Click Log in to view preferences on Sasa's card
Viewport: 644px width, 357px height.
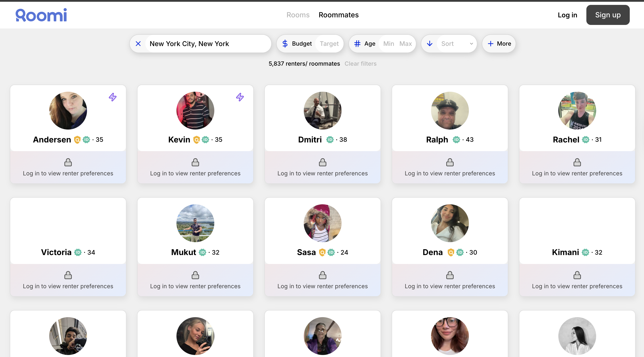coord(322,286)
